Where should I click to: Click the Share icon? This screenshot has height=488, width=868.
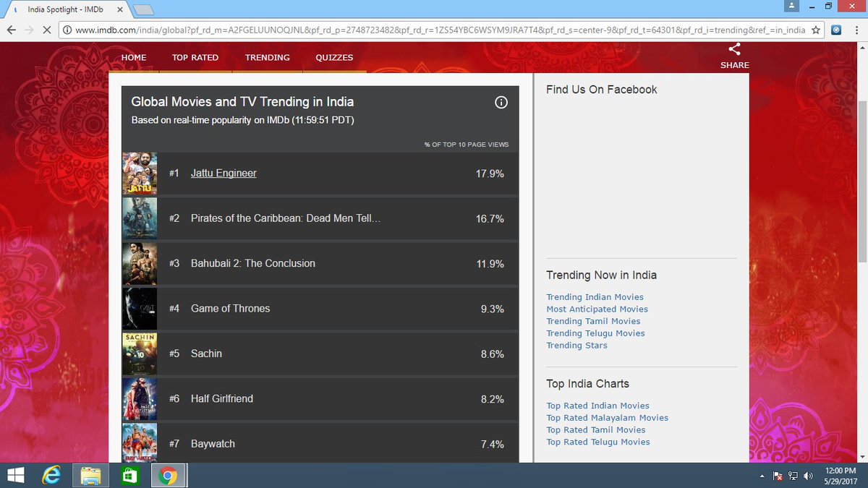(x=734, y=49)
